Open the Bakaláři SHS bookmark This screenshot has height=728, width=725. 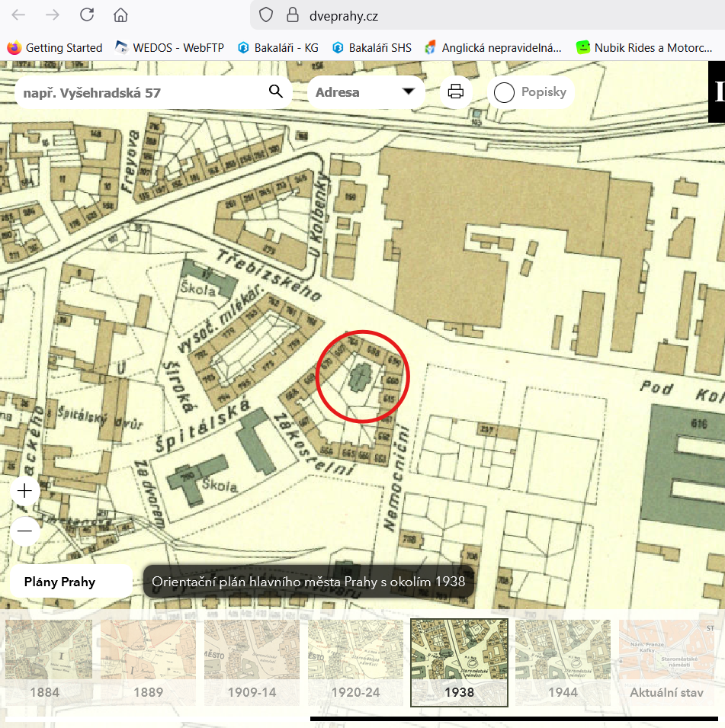pyautogui.click(x=372, y=47)
